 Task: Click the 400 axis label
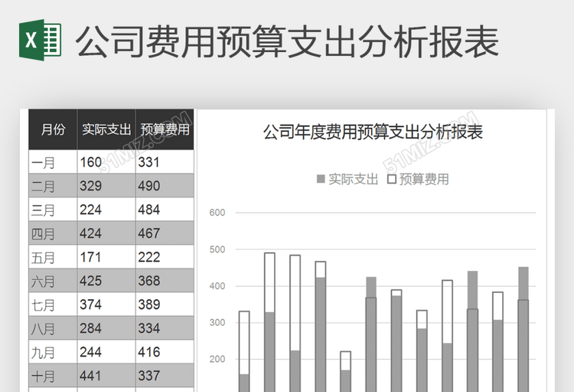217,286
